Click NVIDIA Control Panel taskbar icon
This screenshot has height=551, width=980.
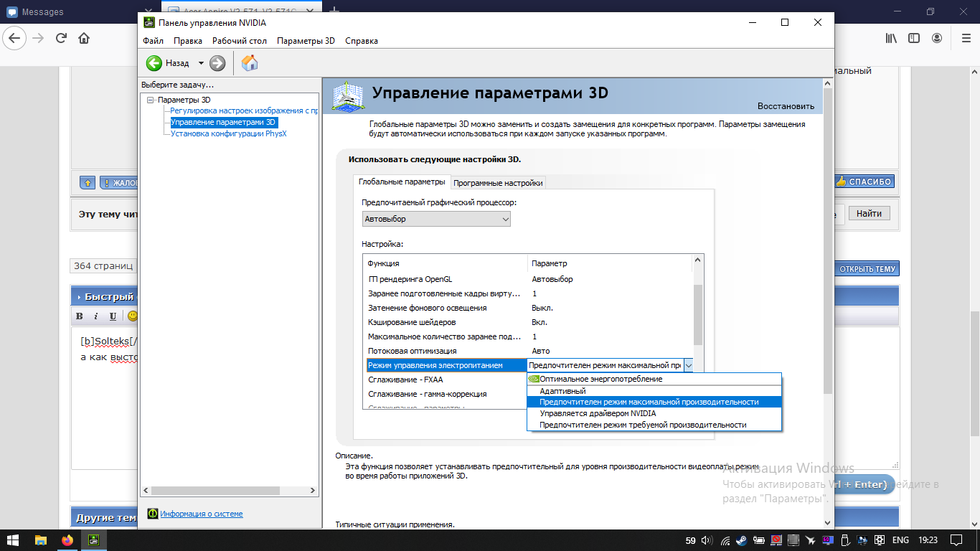pyautogui.click(x=94, y=540)
